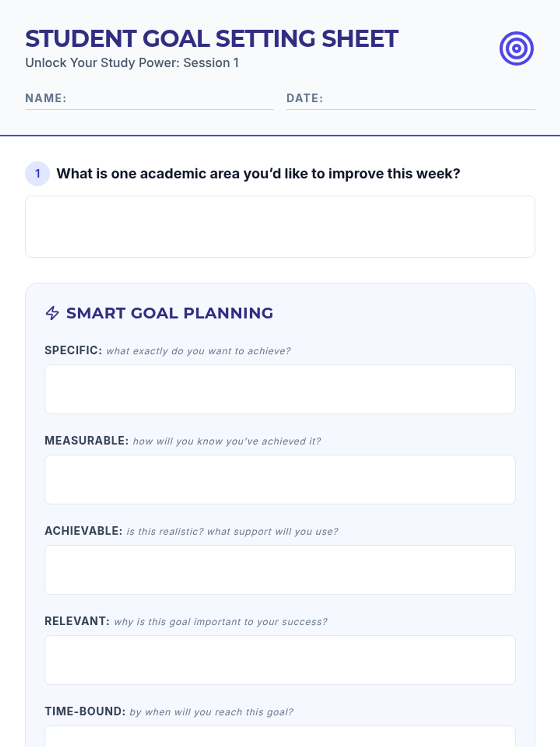The width and height of the screenshot is (560, 747).
Task: Click the MEASURABLE label text
Action: tap(86, 441)
